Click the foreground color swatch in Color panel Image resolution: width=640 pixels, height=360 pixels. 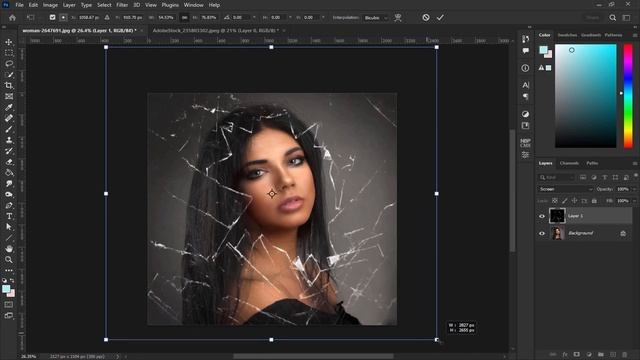point(543,50)
